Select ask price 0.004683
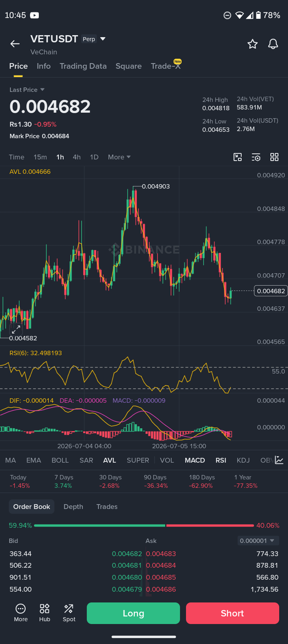 click(161, 554)
